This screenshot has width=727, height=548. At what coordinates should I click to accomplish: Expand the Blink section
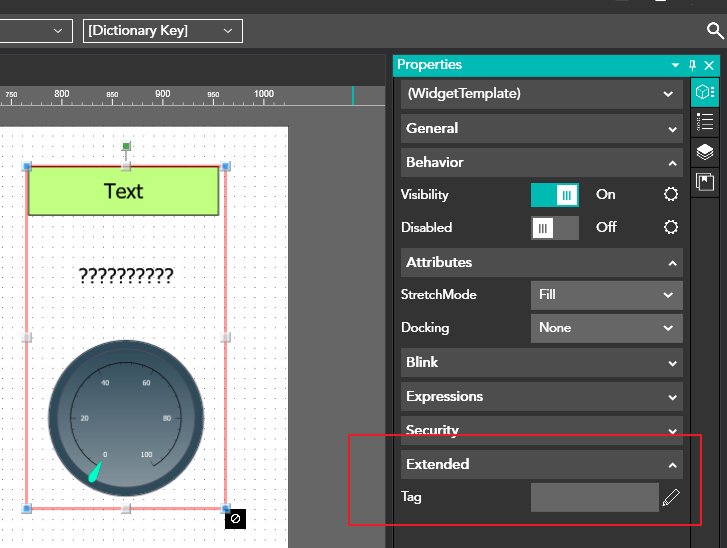point(541,362)
